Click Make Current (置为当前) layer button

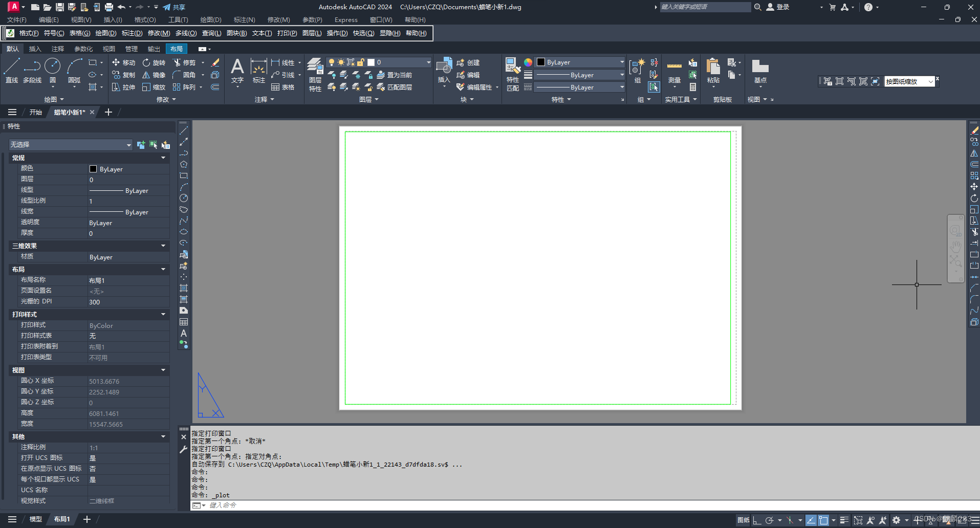point(395,75)
